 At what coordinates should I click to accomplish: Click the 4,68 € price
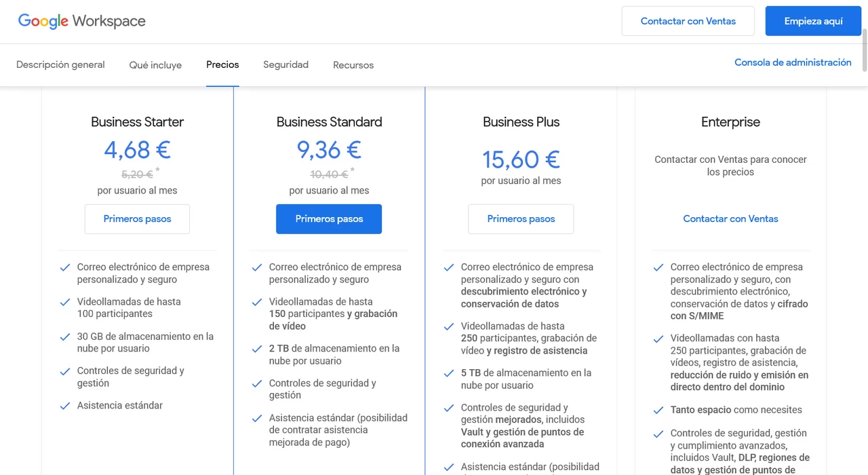(137, 149)
